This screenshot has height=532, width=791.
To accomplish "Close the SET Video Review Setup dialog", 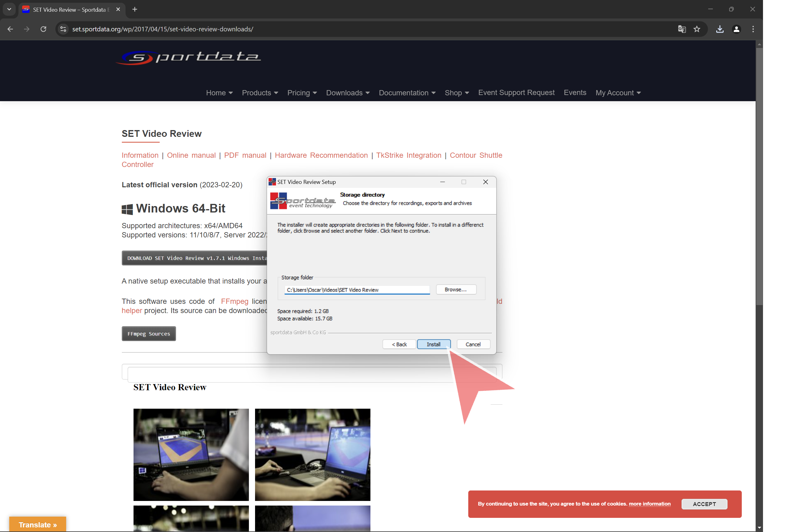I will pos(485,182).
